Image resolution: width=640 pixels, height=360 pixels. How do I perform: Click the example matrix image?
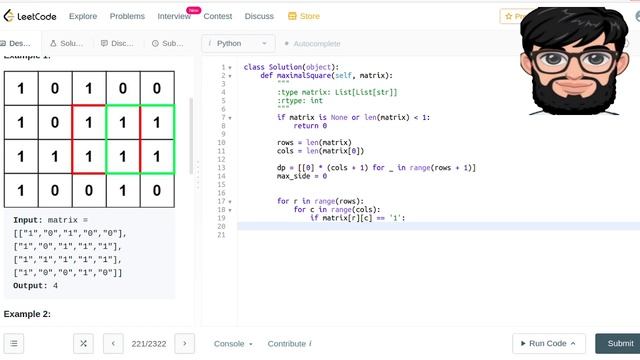pyautogui.click(x=89, y=139)
